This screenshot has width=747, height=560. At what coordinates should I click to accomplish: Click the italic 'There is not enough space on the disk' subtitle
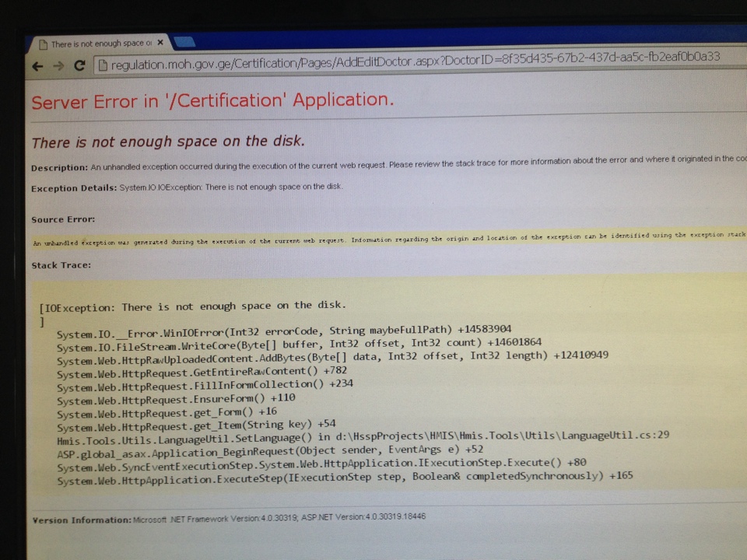[x=168, y=142]
